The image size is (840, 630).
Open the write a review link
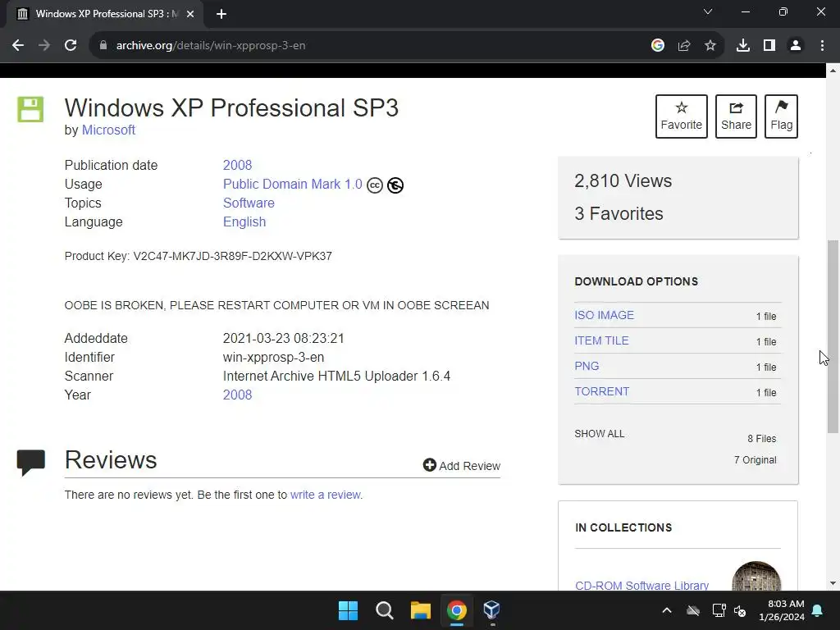(x=325, y=495)
